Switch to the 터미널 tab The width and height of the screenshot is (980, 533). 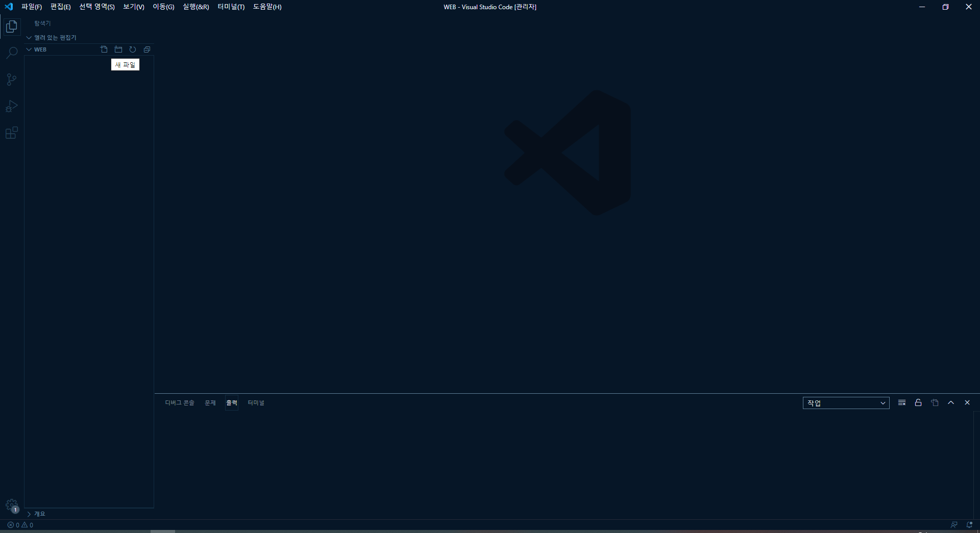[256, 403]
